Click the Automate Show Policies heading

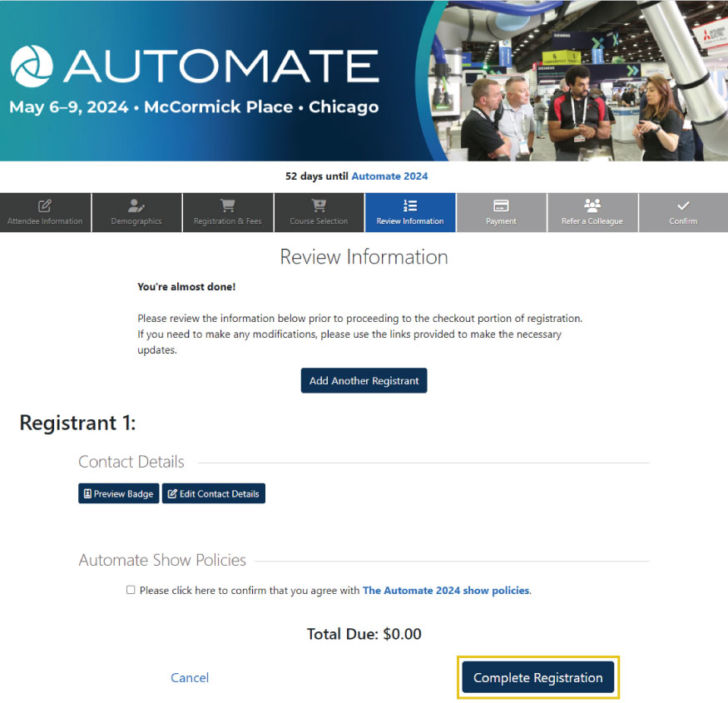click(162, 561)
